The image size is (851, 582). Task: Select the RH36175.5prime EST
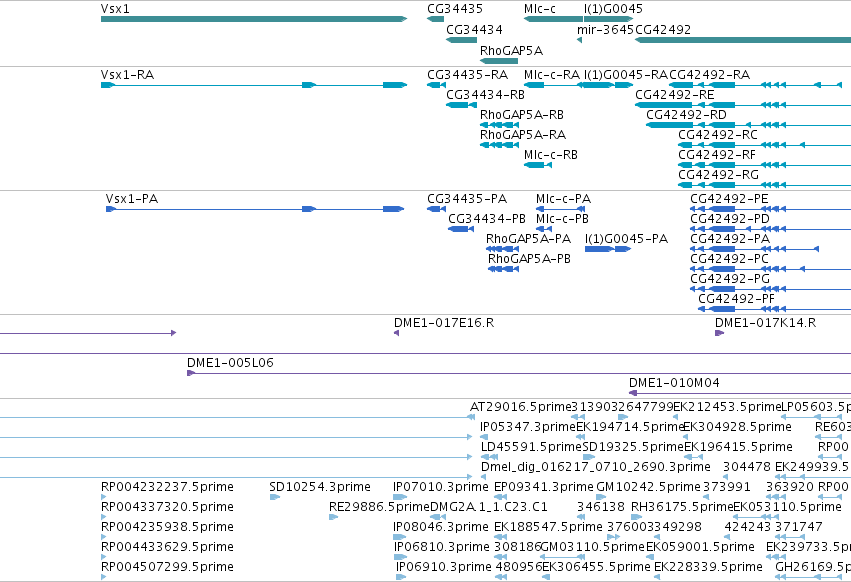[x=637, y=517]
